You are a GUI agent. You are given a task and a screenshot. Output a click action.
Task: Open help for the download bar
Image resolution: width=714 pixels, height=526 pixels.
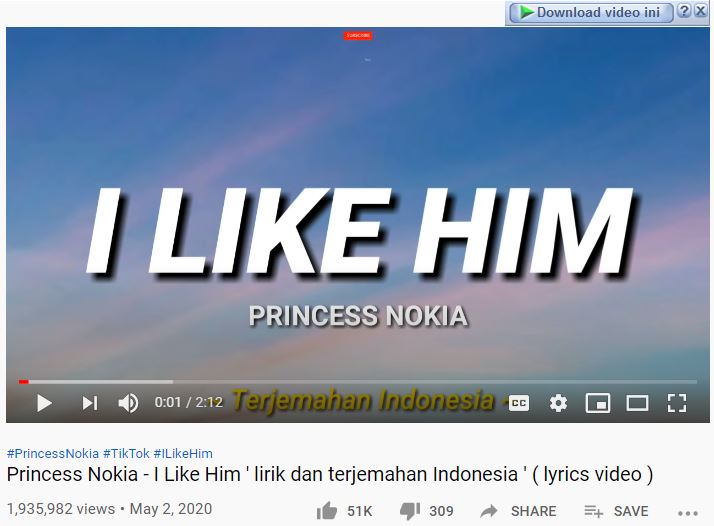(683, 11)
